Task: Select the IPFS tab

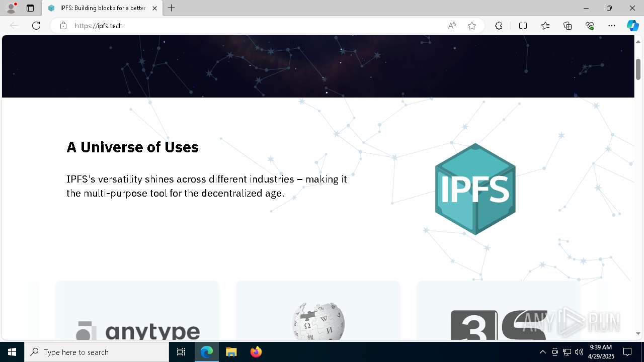Action: [x=103, y=8]
